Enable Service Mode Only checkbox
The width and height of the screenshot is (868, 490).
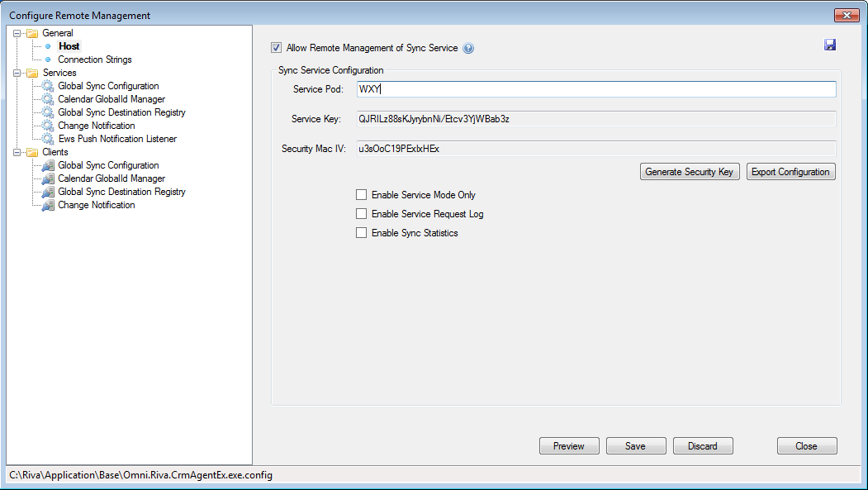362,195
